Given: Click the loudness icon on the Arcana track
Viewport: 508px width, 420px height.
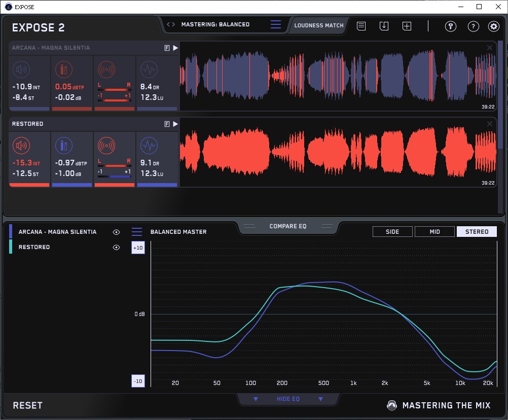Looking at the screenshot, I should point(21,69).
